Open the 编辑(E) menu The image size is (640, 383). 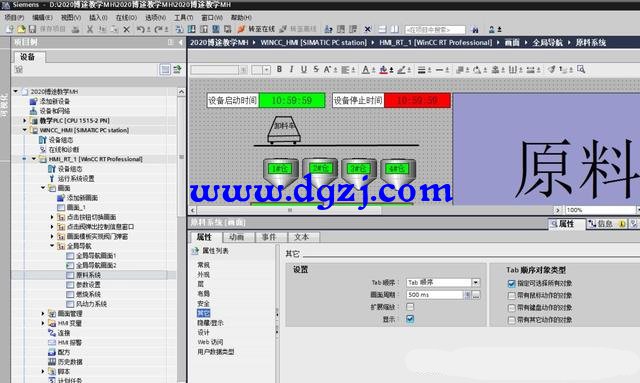[x=42, y=18]
